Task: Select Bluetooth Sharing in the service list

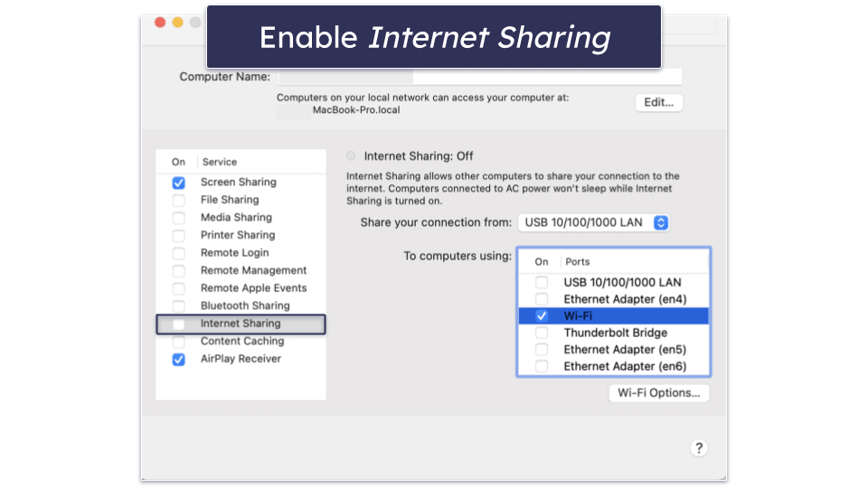Action: pyautogui.click(x=245, y=305)
